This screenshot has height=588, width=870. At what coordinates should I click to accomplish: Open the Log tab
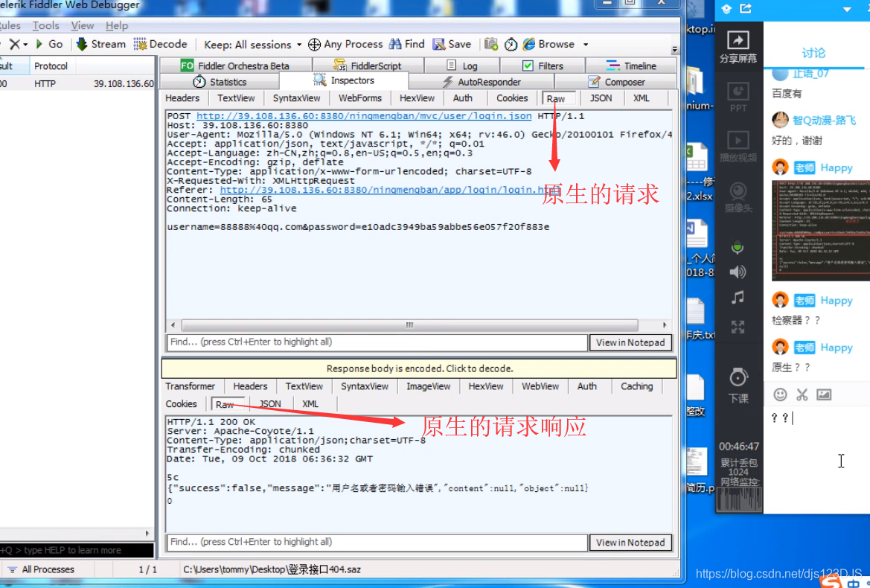(462, 65)
